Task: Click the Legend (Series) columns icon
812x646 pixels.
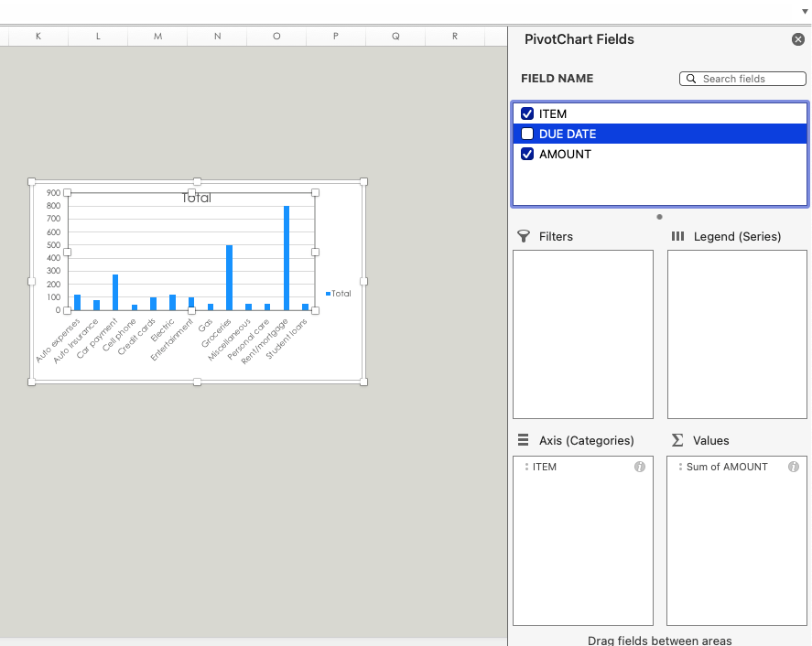Action: [x=677, y=237]
